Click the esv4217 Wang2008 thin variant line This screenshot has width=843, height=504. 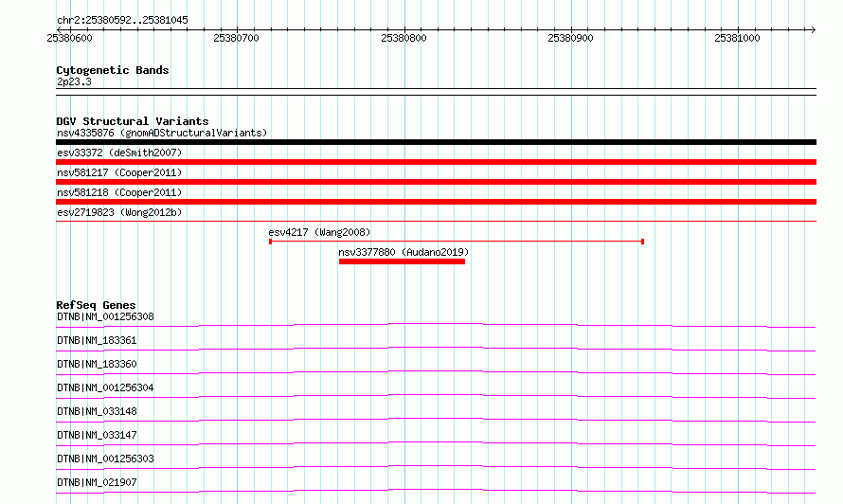457,242
